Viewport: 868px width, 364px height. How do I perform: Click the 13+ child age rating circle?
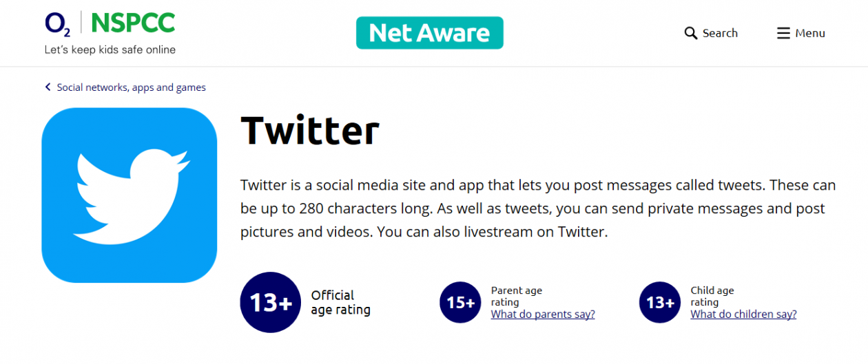[661, 303]
